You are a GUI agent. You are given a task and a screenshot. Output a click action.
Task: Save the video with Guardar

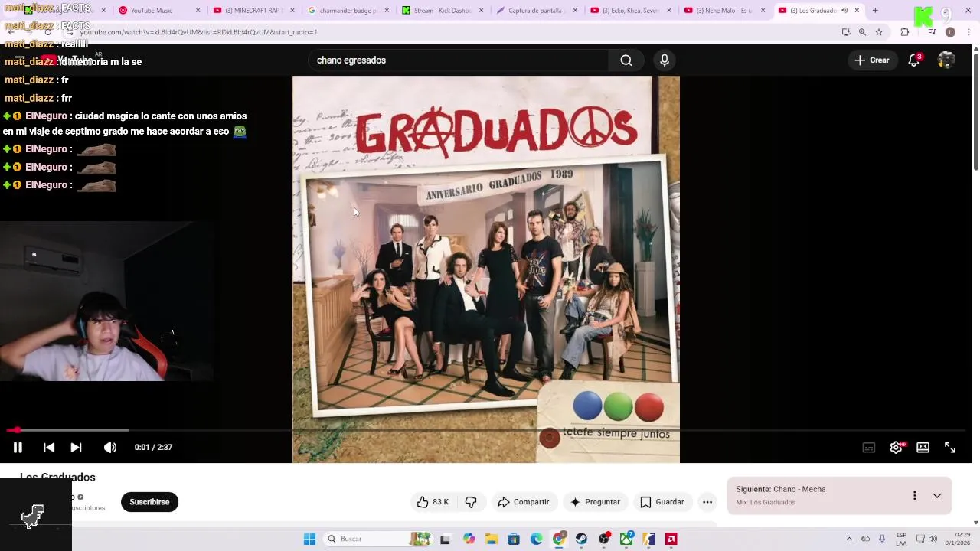[x=662, y=502]
